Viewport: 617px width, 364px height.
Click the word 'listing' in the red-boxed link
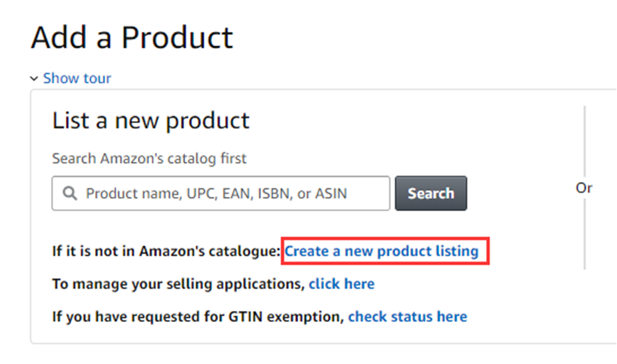click(x=457, y=251)
